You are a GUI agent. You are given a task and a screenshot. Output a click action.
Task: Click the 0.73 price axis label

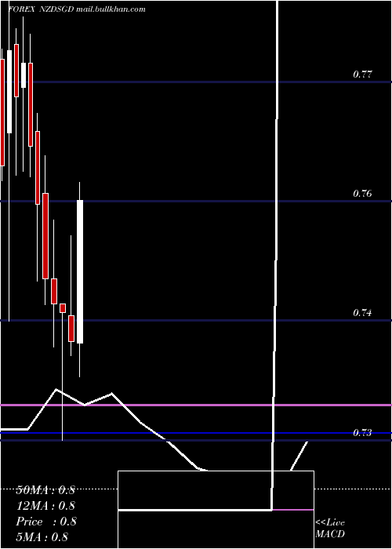(x=362, y=433)
